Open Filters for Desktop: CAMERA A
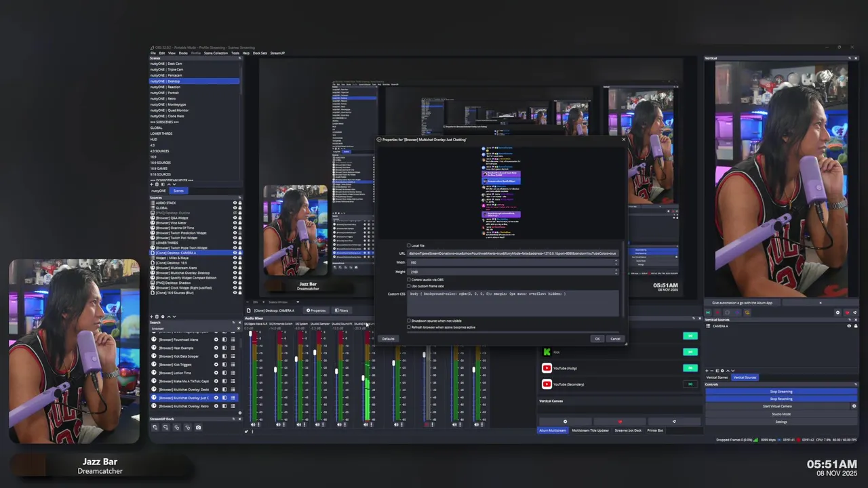 tap(342, 310)
